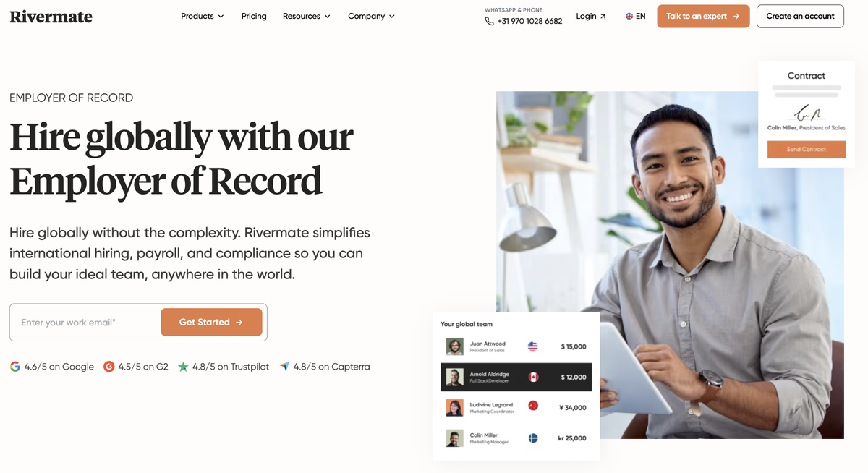The width and height of the screenshot is (868, 473).
Task: Open the Company dropdown
Action: [372, 16]
